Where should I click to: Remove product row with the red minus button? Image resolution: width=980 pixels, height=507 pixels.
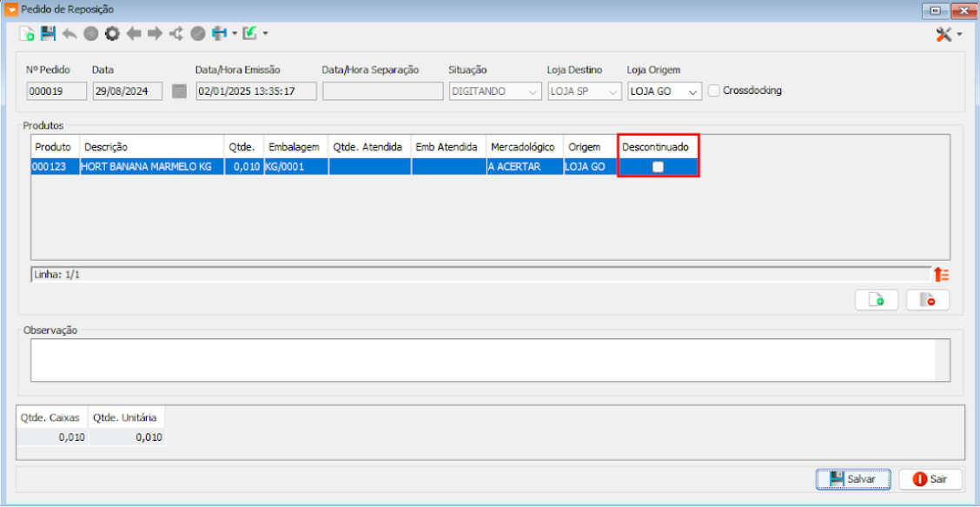click(x=927, y=300)
